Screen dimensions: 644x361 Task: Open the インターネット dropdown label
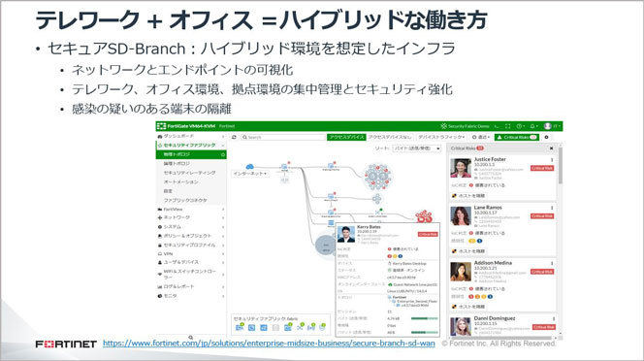250,174
